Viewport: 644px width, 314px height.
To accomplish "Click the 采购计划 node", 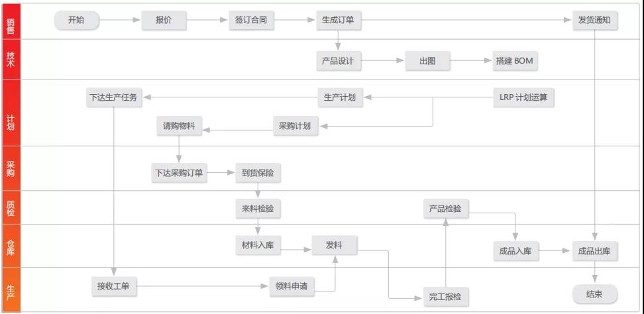I will pos(296,127).
